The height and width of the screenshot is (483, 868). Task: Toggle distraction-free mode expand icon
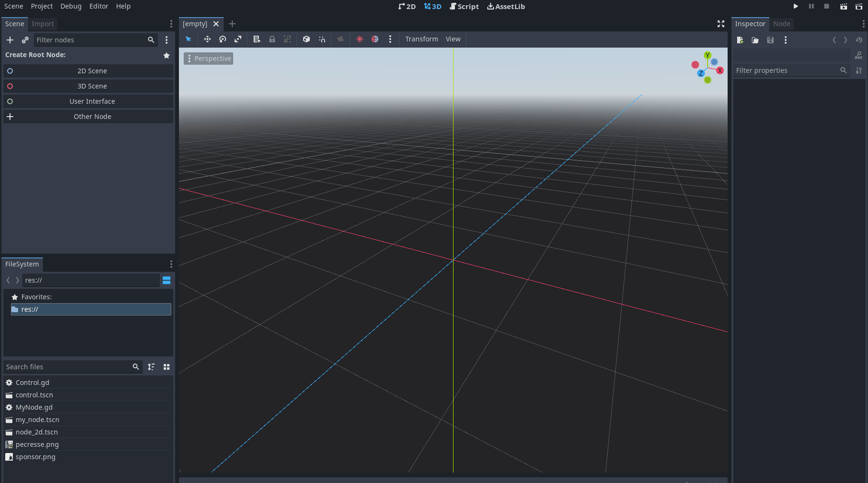pyautogui.click(x=721, y=24)
